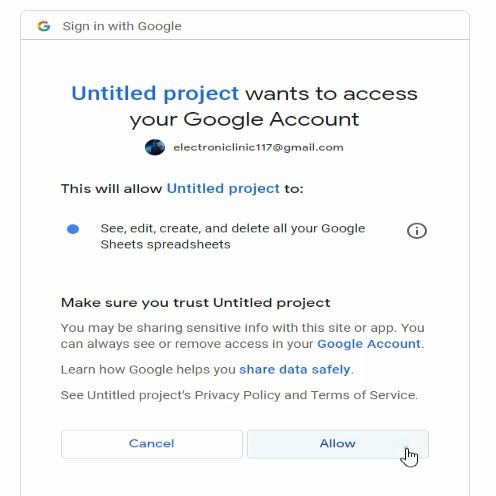
Task: Click the "You may be sharing sensitive info" text
Action: (243, 336)
